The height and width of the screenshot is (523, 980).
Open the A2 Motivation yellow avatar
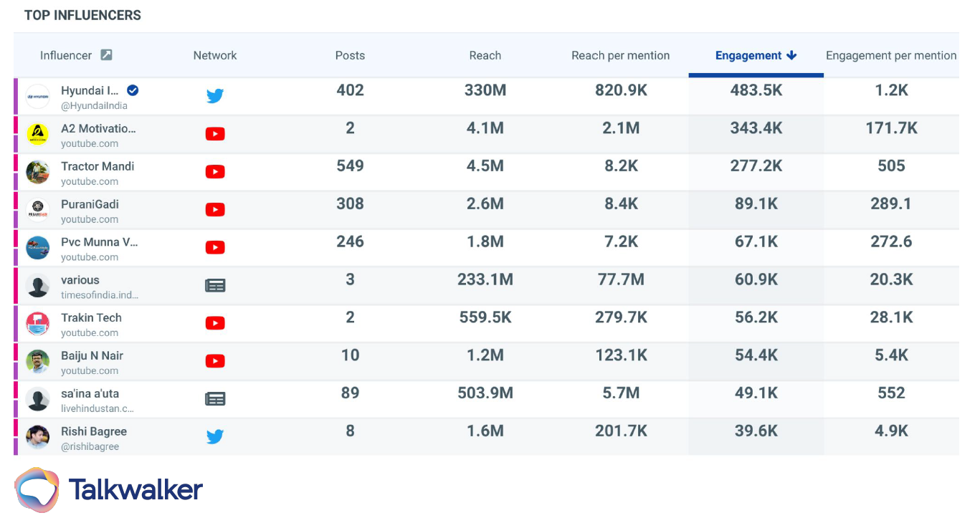[38, 134]
